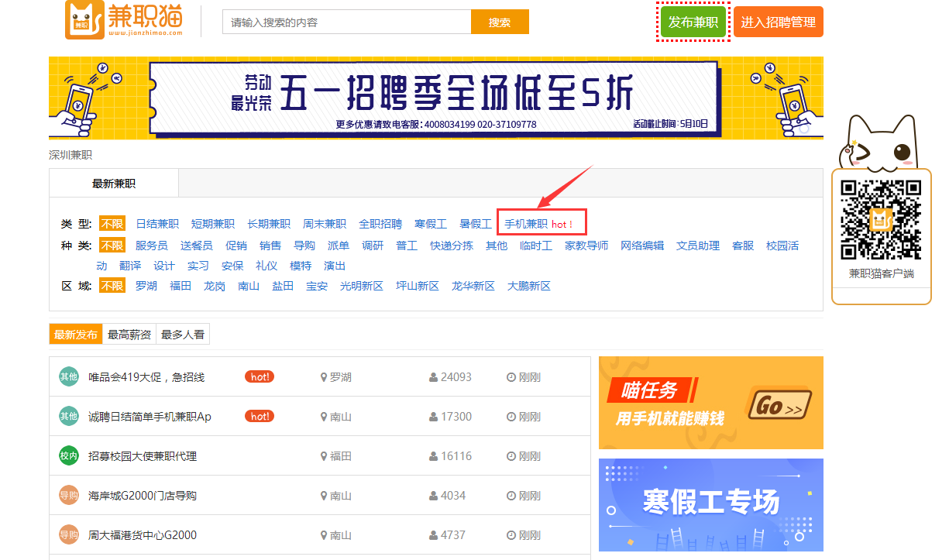Click the green 发布兼职 button
949x560 pixels.
tap(693, 22)
